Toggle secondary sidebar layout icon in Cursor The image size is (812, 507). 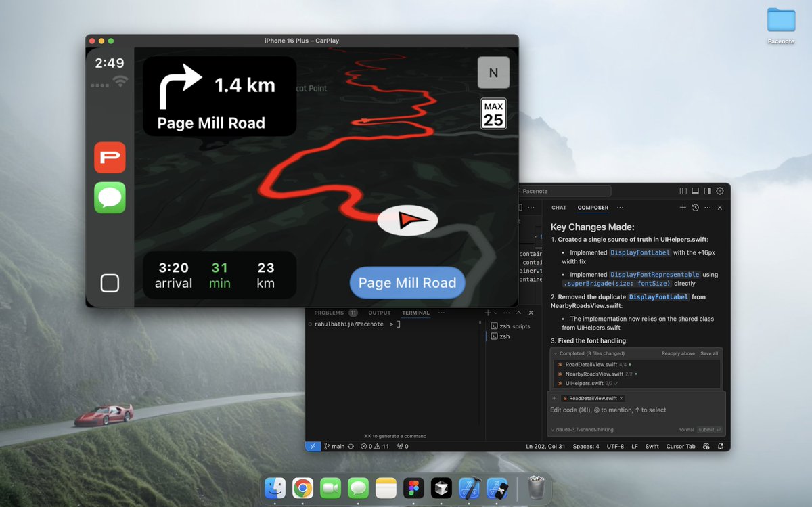(707, 191)
